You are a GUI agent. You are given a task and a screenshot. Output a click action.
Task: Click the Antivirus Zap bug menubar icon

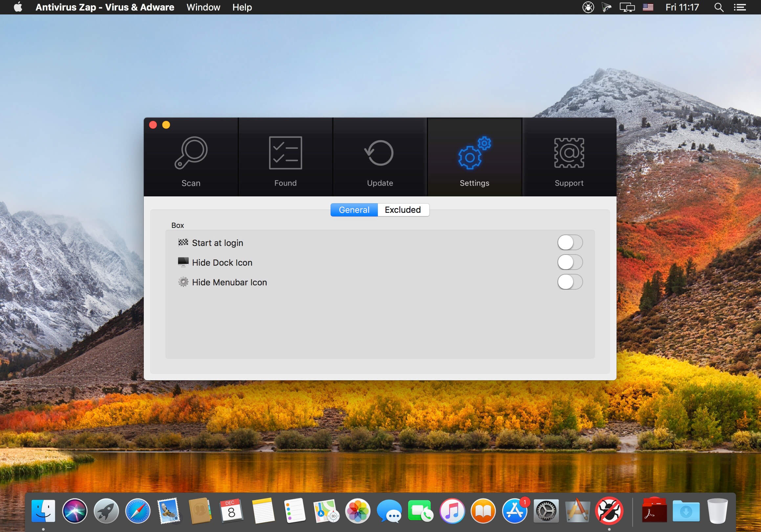pyautogui.click(x=588, y=7)
